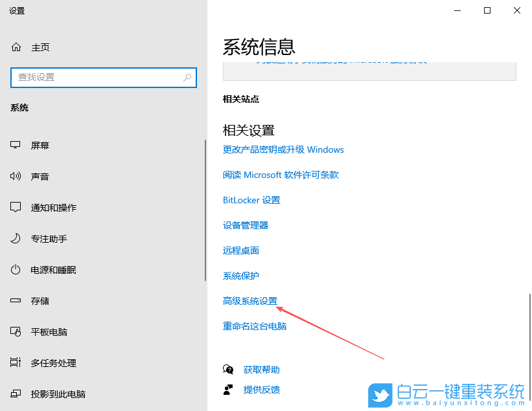This screenshot has height=411, width=532.
Task: Go to 主页 via home icon
Action: click(15, 47)
